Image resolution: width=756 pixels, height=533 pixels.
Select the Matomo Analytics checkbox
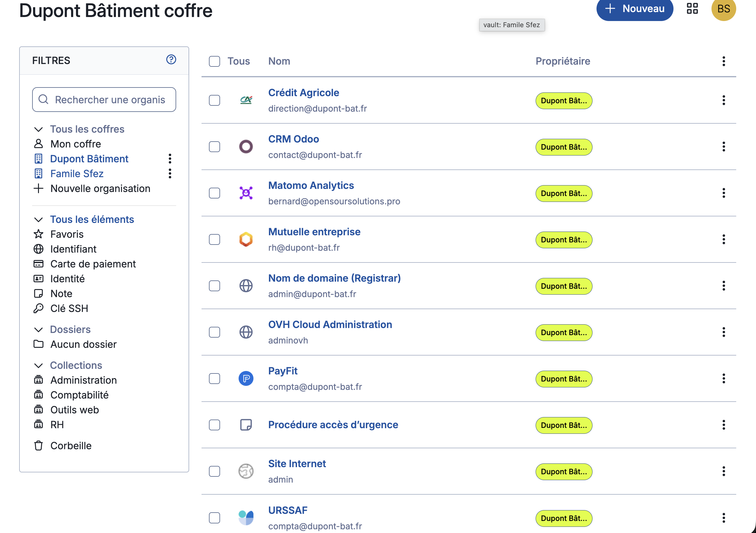(214, 193)
